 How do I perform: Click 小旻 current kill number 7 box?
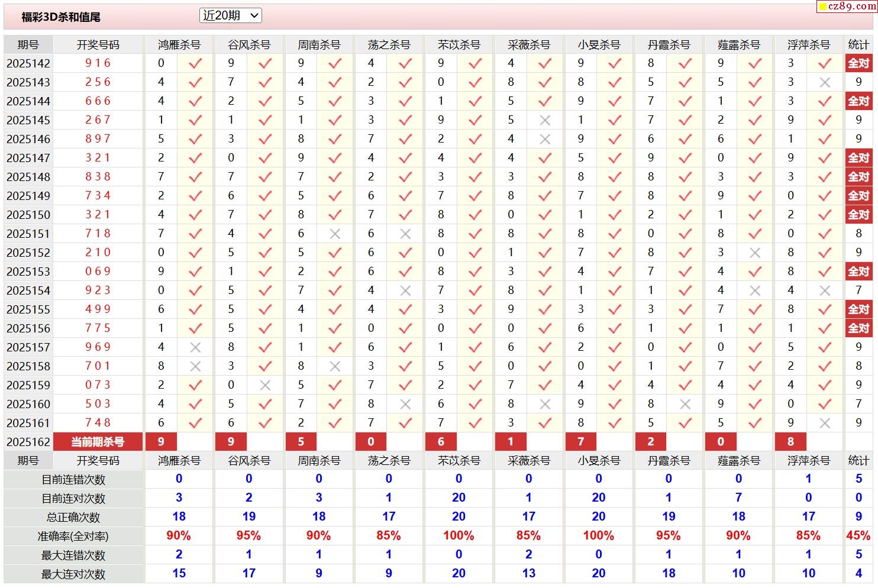581,442
